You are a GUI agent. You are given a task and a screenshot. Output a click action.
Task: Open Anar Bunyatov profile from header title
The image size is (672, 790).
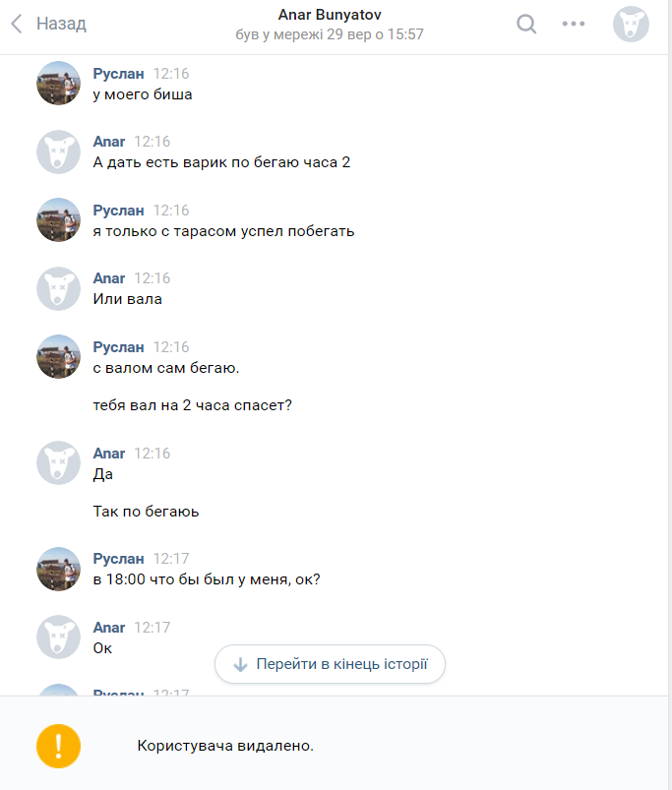tap(330, 16)
